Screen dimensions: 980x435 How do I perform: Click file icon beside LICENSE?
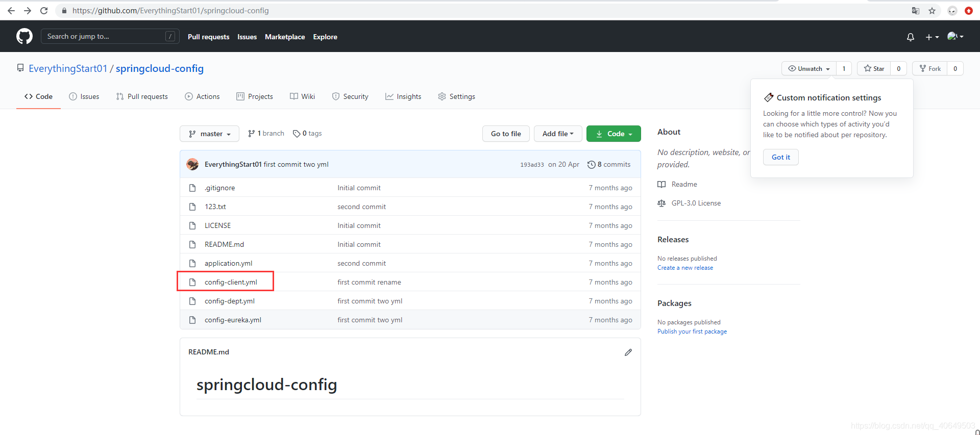(x=192, y=225)
